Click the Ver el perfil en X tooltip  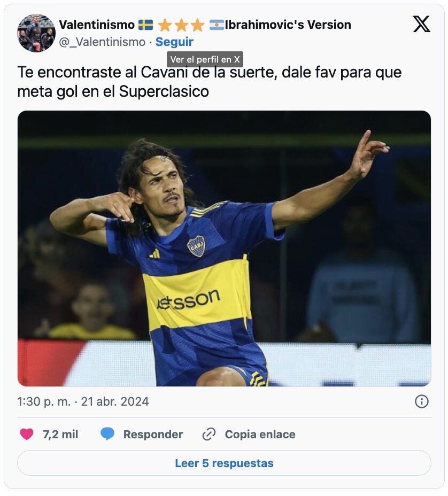205,59
